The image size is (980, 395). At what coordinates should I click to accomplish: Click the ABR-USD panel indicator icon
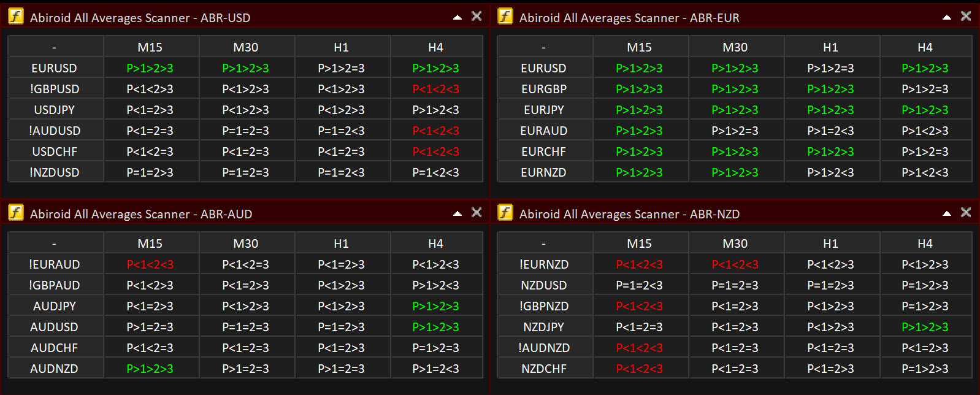(16, 17)
